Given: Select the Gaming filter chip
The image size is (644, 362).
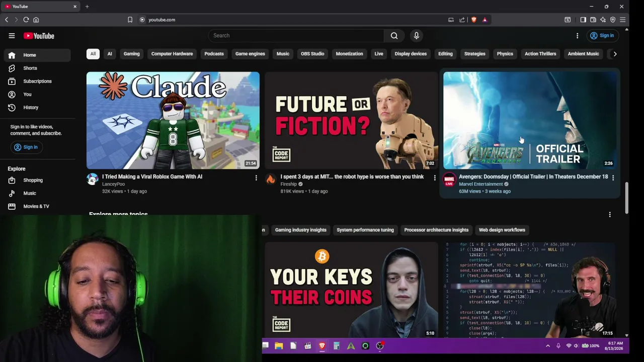Looking at the screenshot, I should point(132,54).
